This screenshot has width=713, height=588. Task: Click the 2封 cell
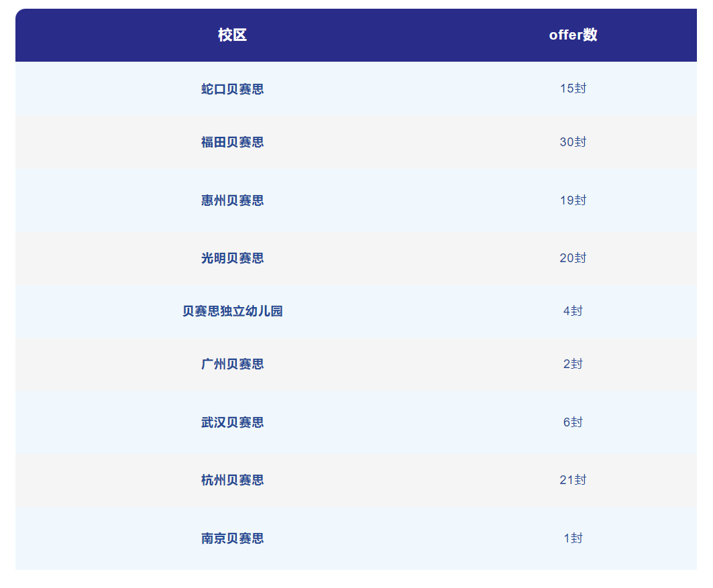[573, 364]
